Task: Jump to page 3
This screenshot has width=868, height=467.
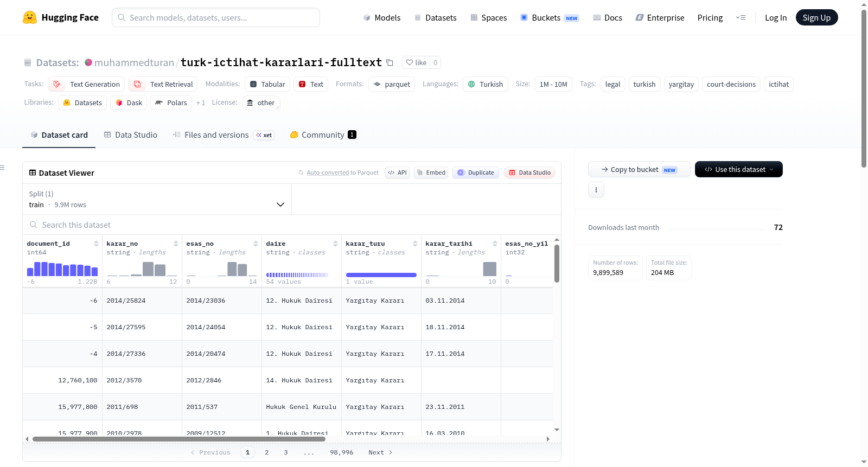Action: 286,452
